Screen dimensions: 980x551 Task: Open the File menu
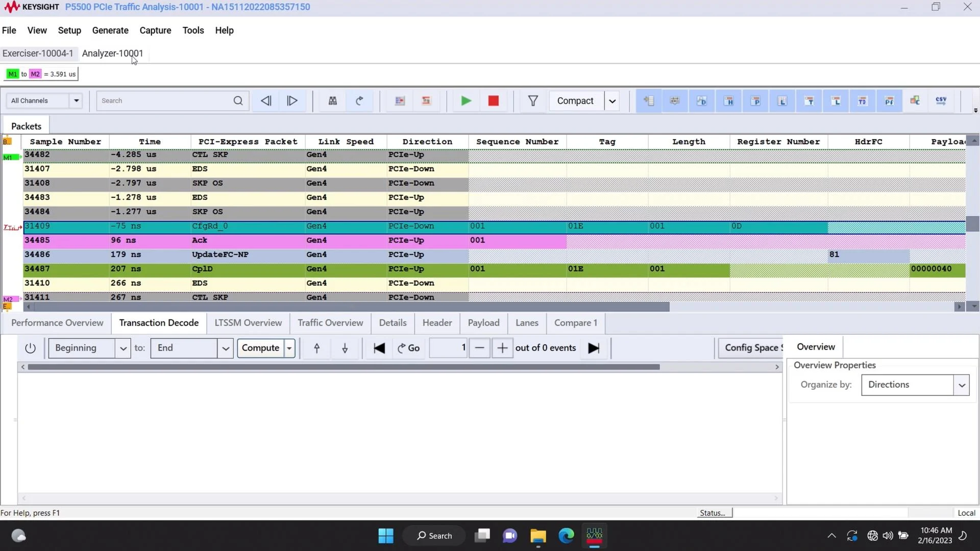[x=9, y=30]
